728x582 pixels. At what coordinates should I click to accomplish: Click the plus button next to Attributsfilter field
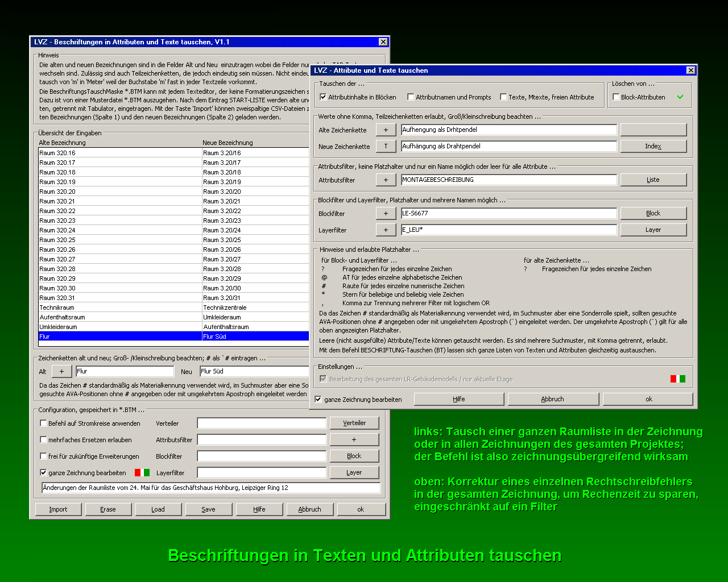pyautogui.click(x=386, y=180)
